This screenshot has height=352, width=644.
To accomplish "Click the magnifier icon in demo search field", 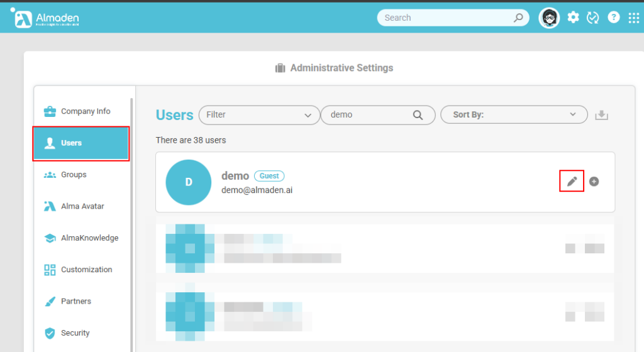I will tap(418, 115).
